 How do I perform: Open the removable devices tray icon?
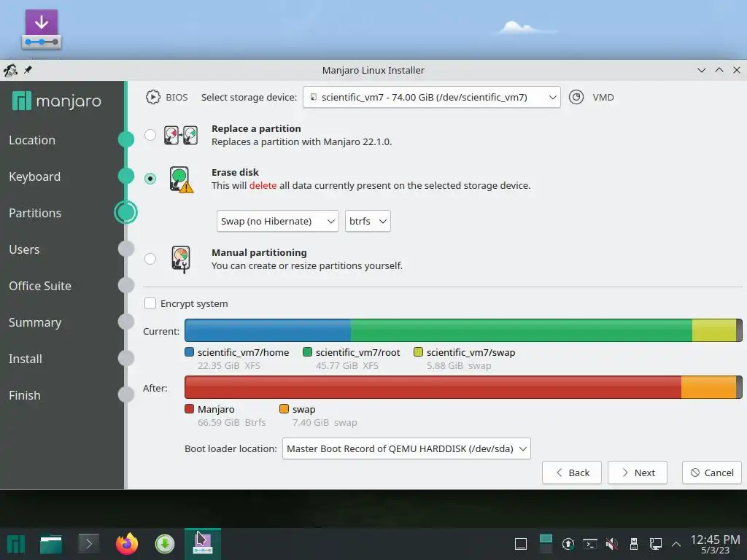click(x=634, y=544)
